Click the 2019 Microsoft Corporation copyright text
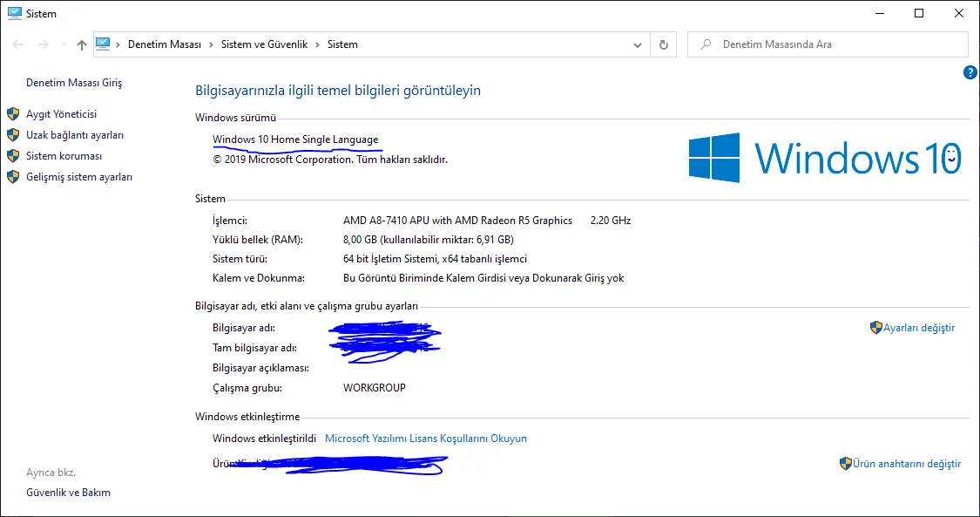Viewport: 980px width, 517px height. coord(330,160)
